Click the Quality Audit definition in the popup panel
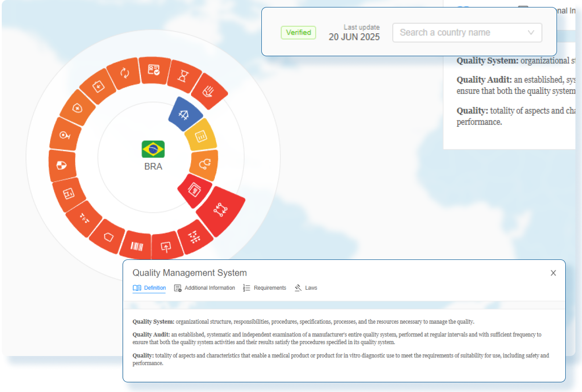The height and width of the screenshot is (392, 582). point(337,338)
